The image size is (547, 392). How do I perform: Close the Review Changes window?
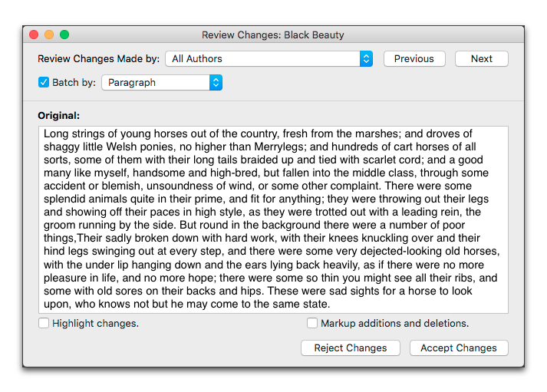click(34, 35)
